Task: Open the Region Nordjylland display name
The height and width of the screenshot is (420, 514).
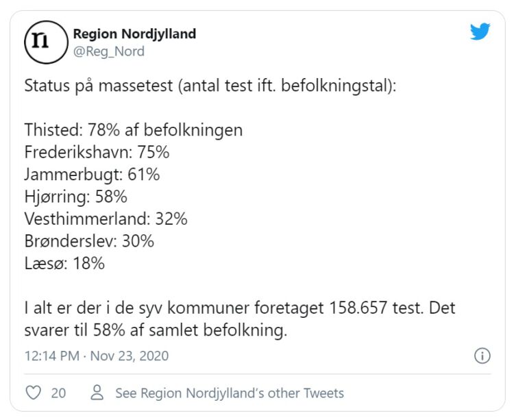Action: pyautogui.click(x=134, y=34)
